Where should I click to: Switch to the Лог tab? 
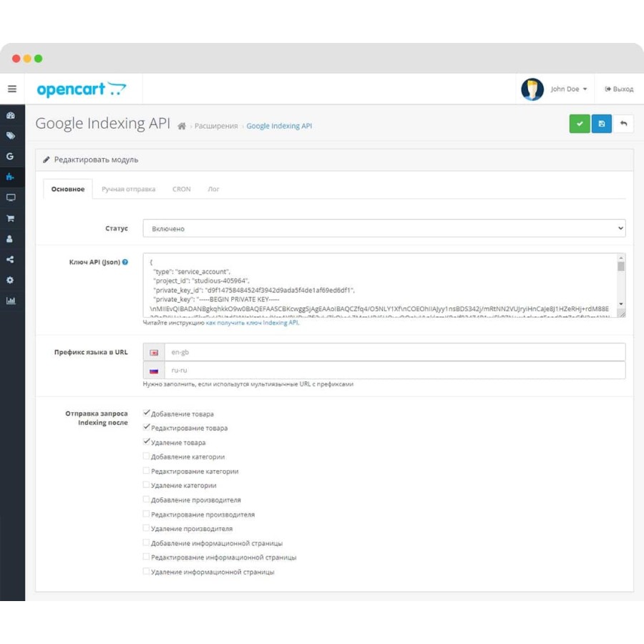click(213, 189)
